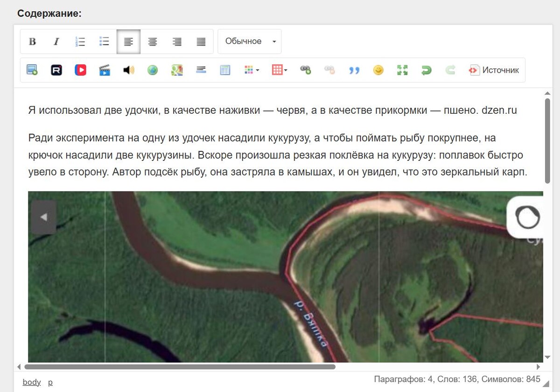Open the red table insert dropdown
This screenshot has width=560, height=392.
[280, 70]
